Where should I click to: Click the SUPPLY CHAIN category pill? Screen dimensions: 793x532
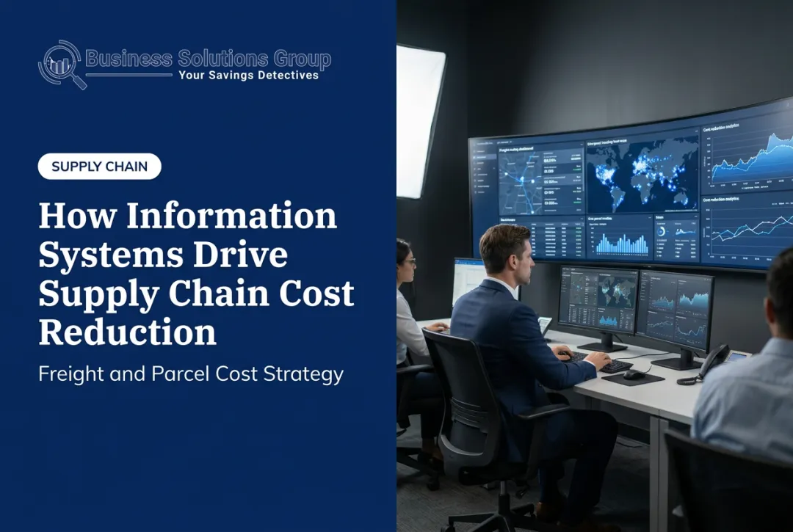click(100, 167)
